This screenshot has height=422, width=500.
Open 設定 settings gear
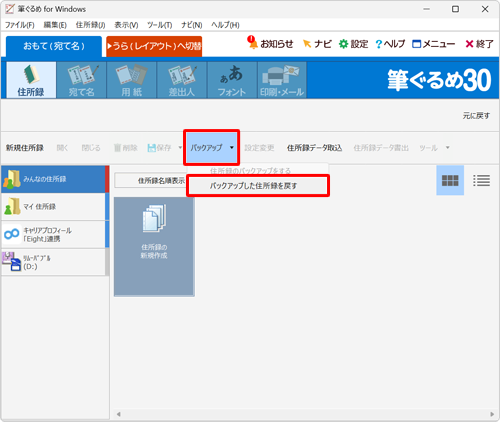353,44
